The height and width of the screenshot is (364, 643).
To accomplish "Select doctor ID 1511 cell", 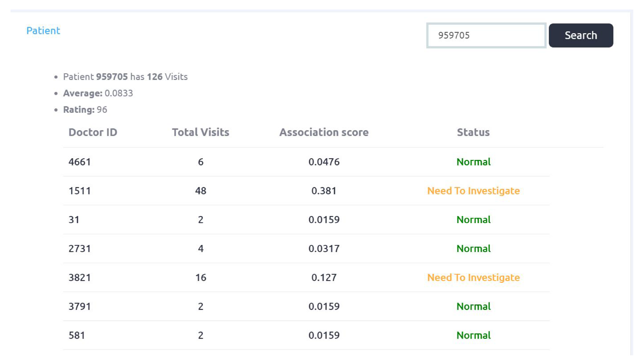I will [x=80, y=191].
